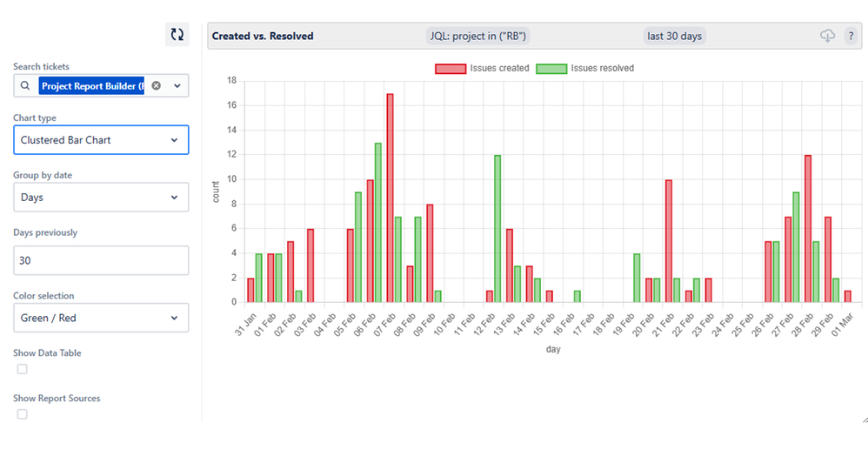The width and height of the screenshot is (868, 450).
Task: Click the tallest red bar on 07 Feb
Action: [390, 198]
